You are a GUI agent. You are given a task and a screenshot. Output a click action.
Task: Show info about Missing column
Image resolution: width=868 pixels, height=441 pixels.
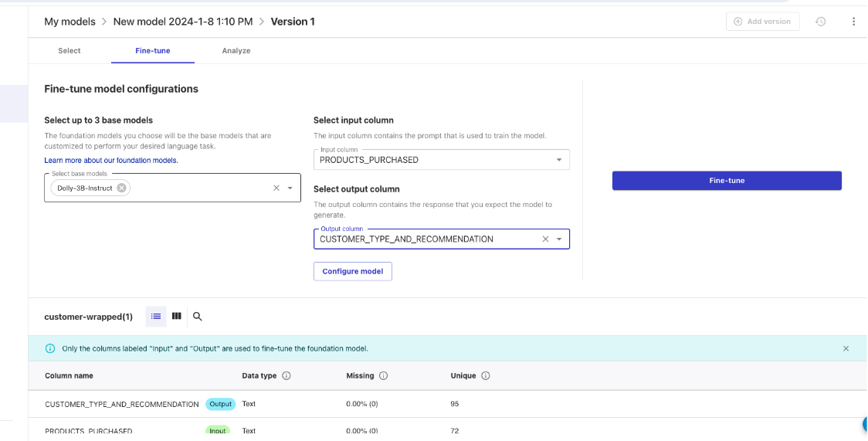(383, 376)
